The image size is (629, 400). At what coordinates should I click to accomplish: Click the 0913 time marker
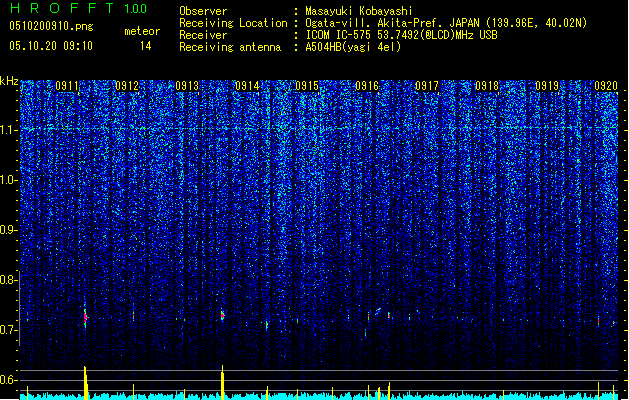187,86
